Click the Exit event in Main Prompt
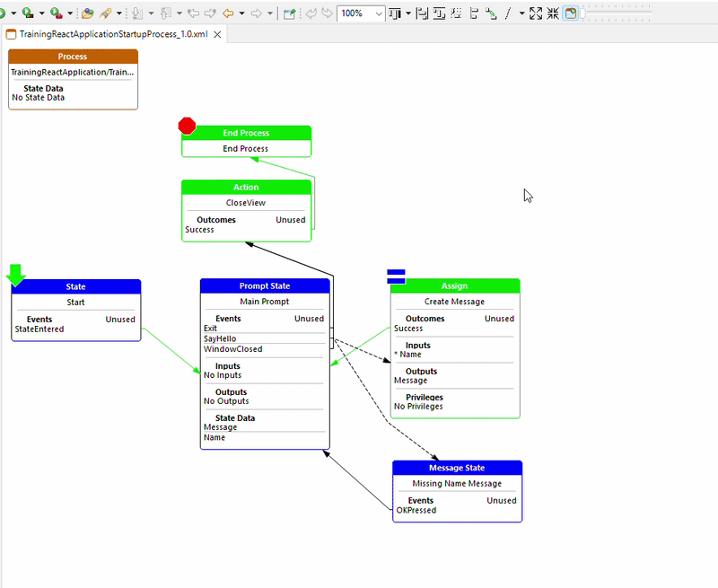The width and height of the screenshot is (718, 588). pos(265,329)
